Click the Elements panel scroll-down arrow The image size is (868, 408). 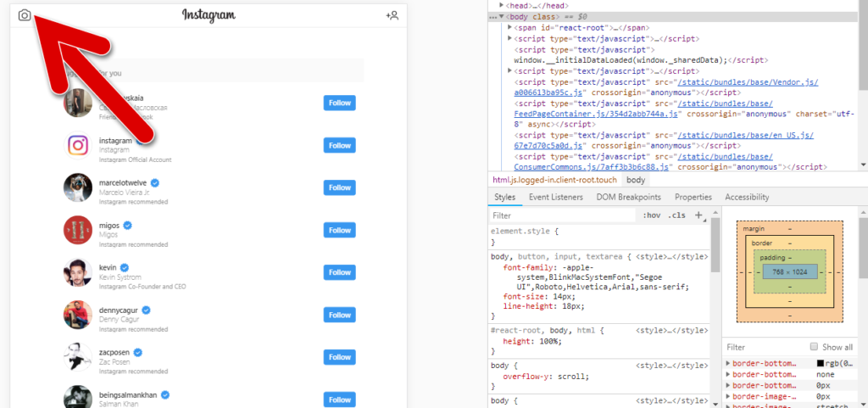tap(864, 165)
